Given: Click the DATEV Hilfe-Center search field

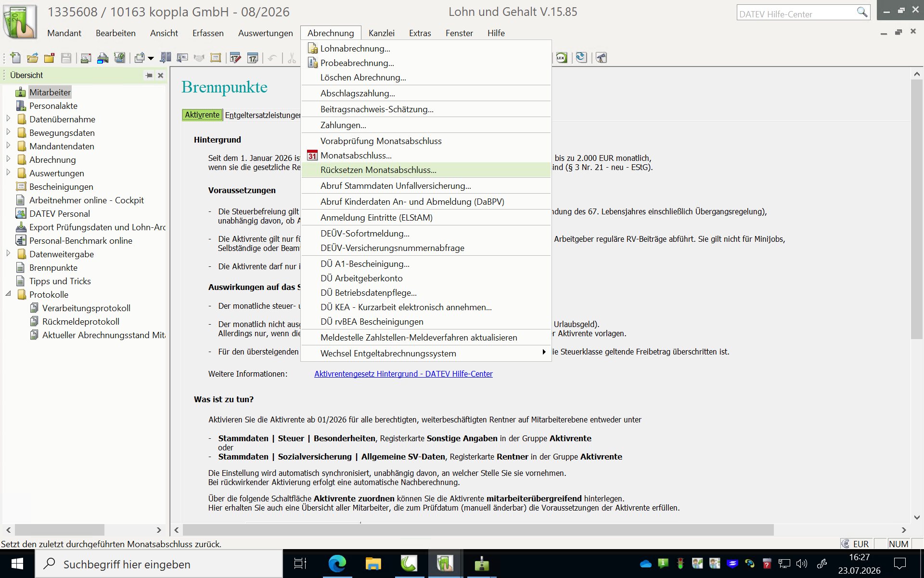Looking at the screenshot, I should click(796, 13).
